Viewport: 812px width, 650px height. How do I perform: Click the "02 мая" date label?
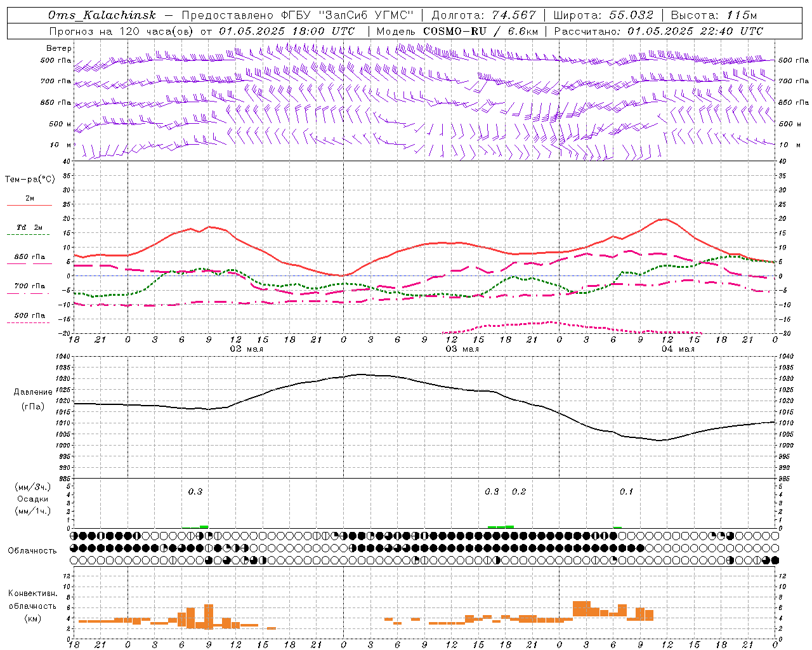tap(246, 349)
